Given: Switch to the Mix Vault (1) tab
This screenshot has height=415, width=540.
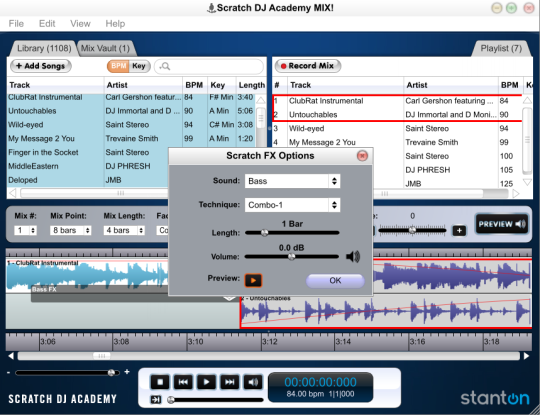Looking at the screenshot, I should pos(105,49).
